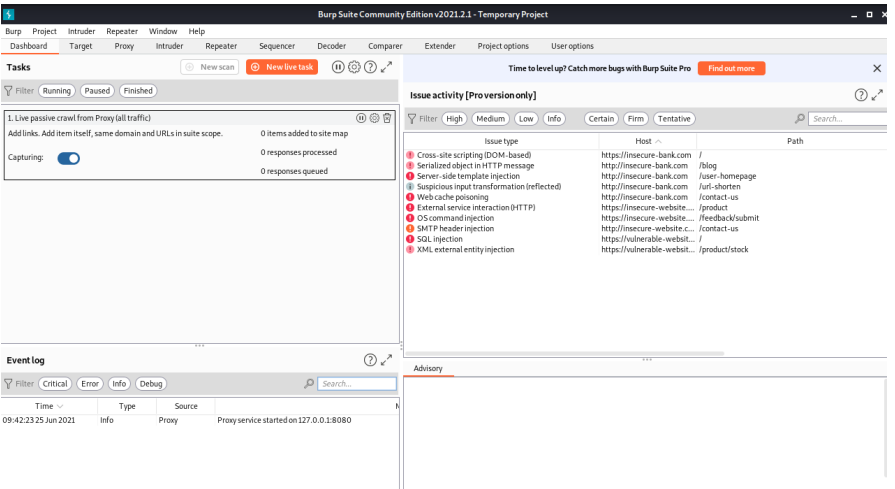Toggle the Capturing switch off
Image resolution: width=895 pixels, height=489 pixels.
(68, 159)
